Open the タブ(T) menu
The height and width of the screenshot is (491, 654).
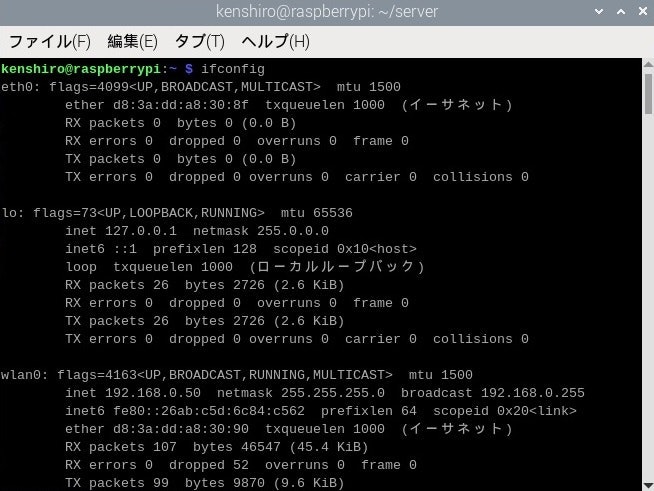[199, 42]
